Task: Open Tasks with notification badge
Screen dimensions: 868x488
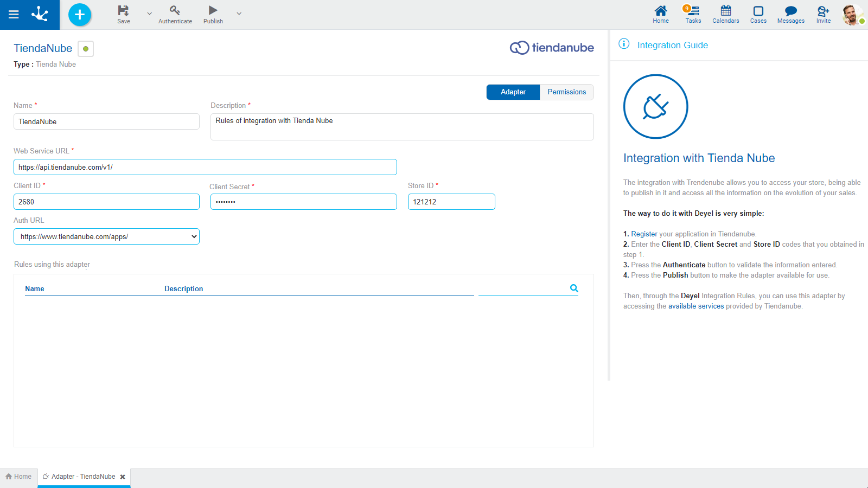Action: tap(693, 14)
